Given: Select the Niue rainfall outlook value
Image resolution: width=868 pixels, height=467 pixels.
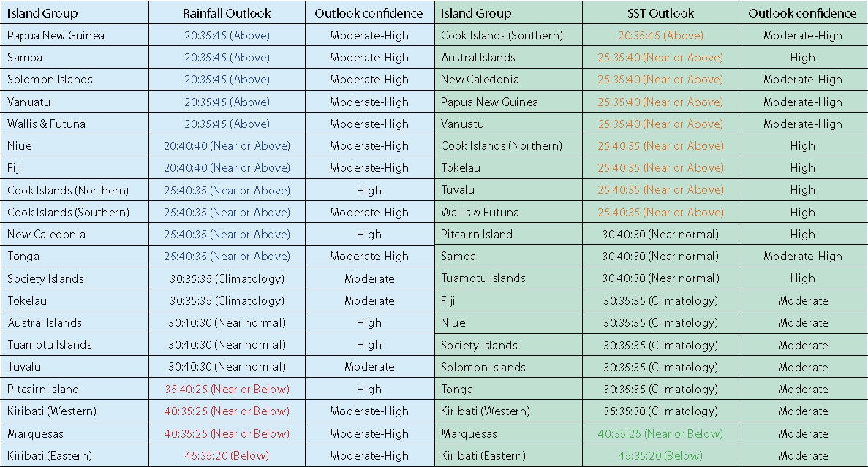Looking at the screenshot, I should click(227, 145).
